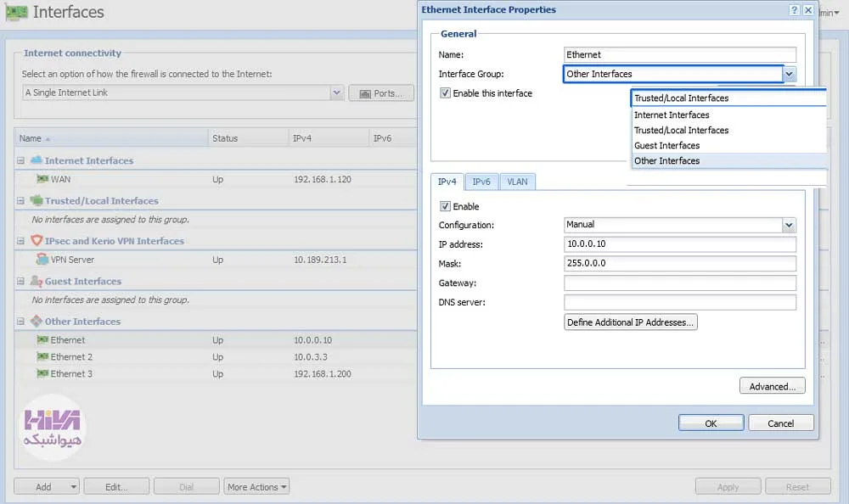Viewport: 849px width, 504px height.
Task: Click the 10.189.213.1 IPv4 cell
Action: [320, 260]
